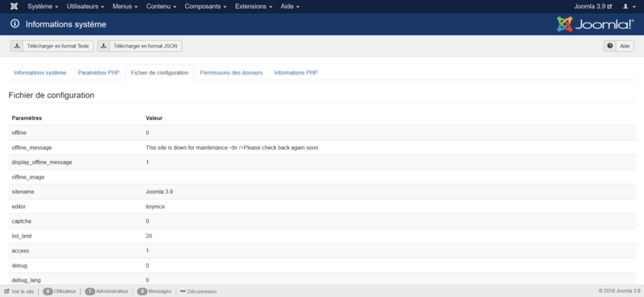Image resolution: width=644 pixels, height=297 pixels.
Task: Open the Composants dropdown menu
Action: pyautogui.click(x=207, y=6)
